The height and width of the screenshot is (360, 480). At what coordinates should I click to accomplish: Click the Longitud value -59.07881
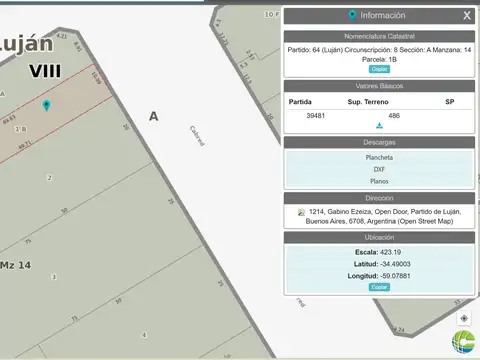[x=395, y=276]
